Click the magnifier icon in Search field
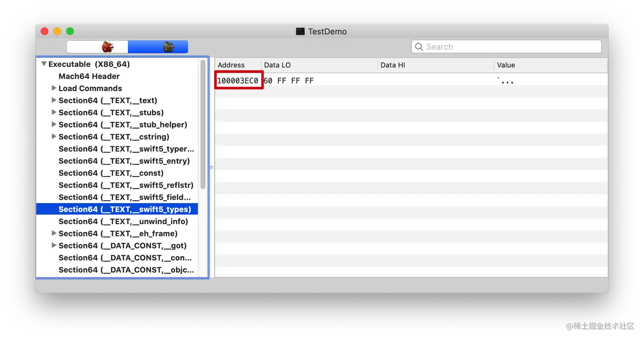The width and height of the screenshot is (644, 340). (419, 47)
